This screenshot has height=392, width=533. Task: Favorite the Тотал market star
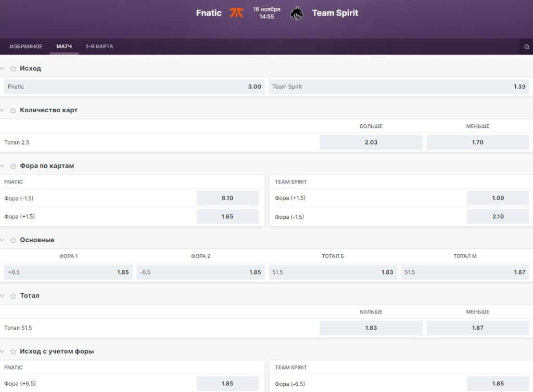point(13,296)
